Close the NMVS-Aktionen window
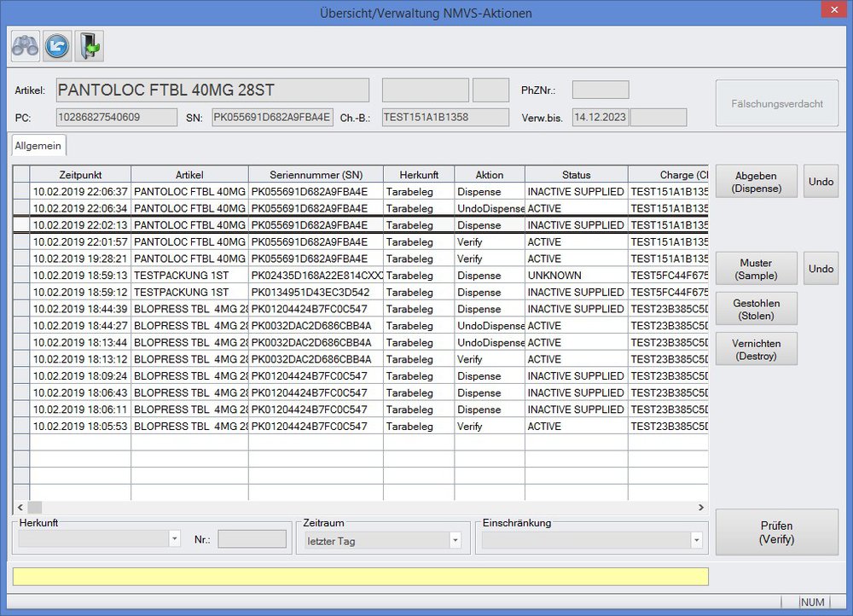 pos(831,11)
